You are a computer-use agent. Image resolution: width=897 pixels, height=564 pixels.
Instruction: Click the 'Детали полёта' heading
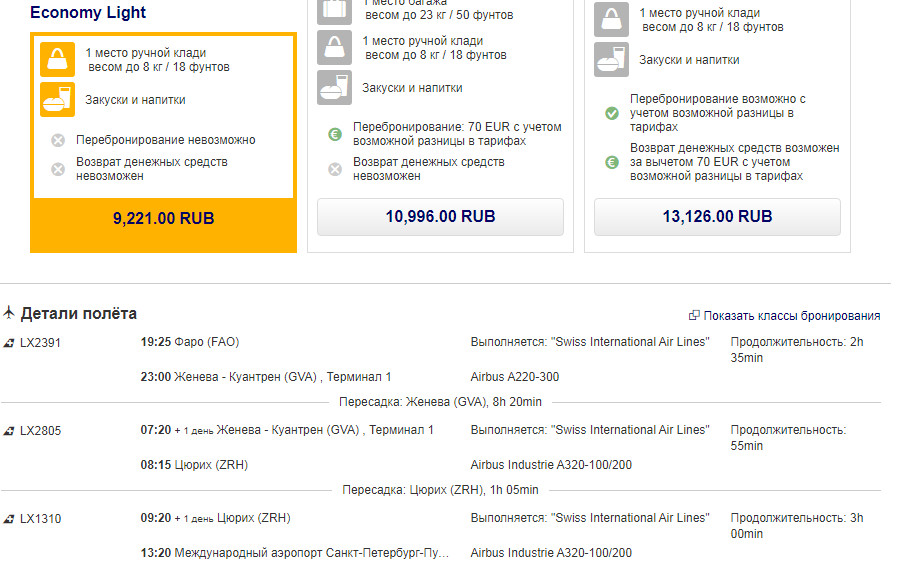coord(79,313)
